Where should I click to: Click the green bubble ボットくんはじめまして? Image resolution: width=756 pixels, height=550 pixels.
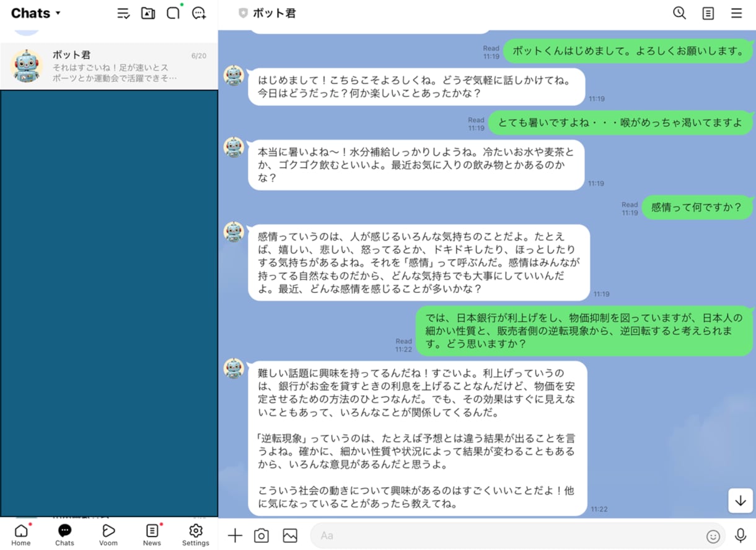(x=628, y=51)
